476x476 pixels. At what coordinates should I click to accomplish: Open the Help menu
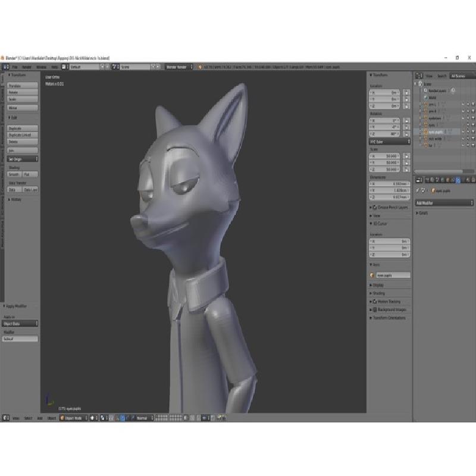click(54, 67)
